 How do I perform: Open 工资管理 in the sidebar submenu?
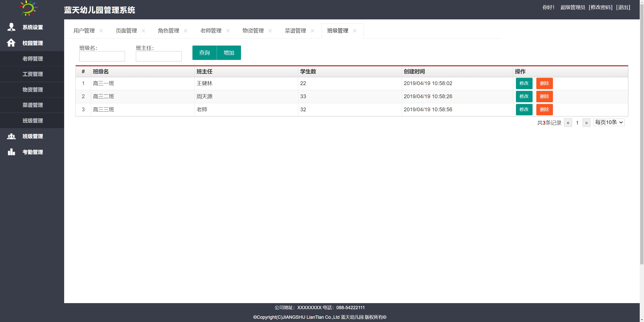(32, 74)
